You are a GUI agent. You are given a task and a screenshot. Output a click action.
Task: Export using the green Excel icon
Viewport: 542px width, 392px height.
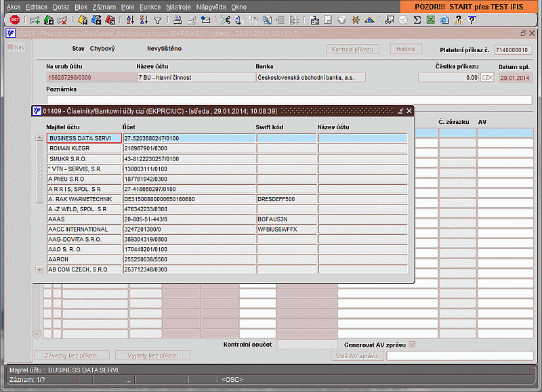click(431, 20)
